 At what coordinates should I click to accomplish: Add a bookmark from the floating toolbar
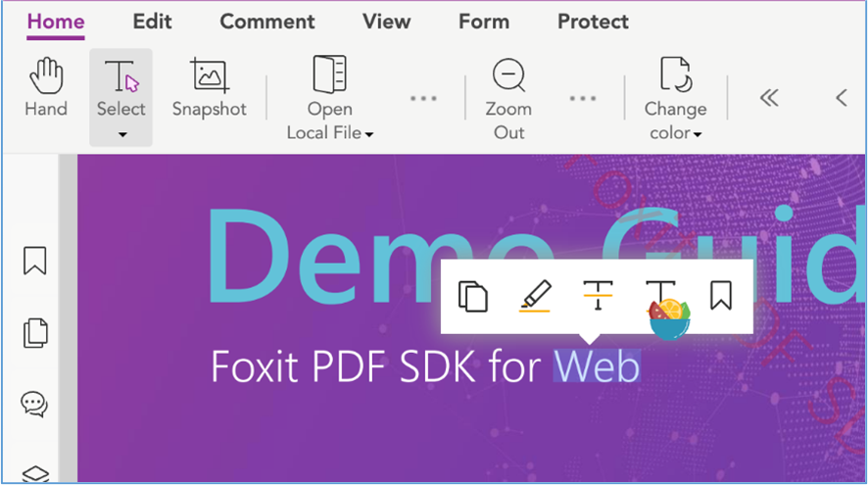click(x=721, y=295)
